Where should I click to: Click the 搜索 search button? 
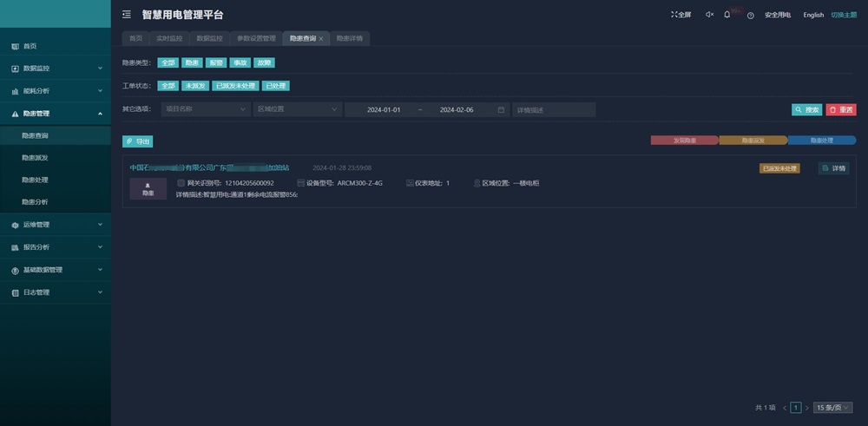pos(806,110)
